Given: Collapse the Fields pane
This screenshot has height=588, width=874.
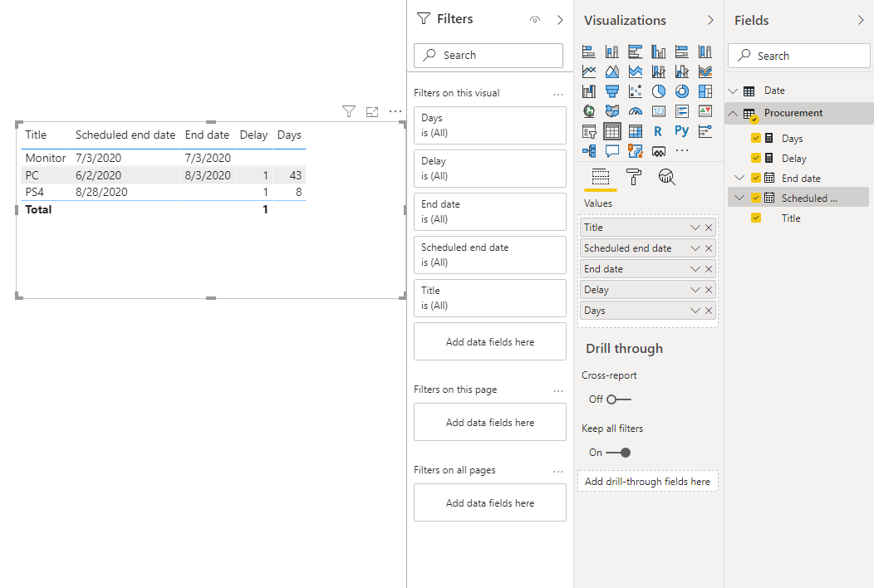Looking at the screenshot, I should pyautogui.click(x=861, y=20).
